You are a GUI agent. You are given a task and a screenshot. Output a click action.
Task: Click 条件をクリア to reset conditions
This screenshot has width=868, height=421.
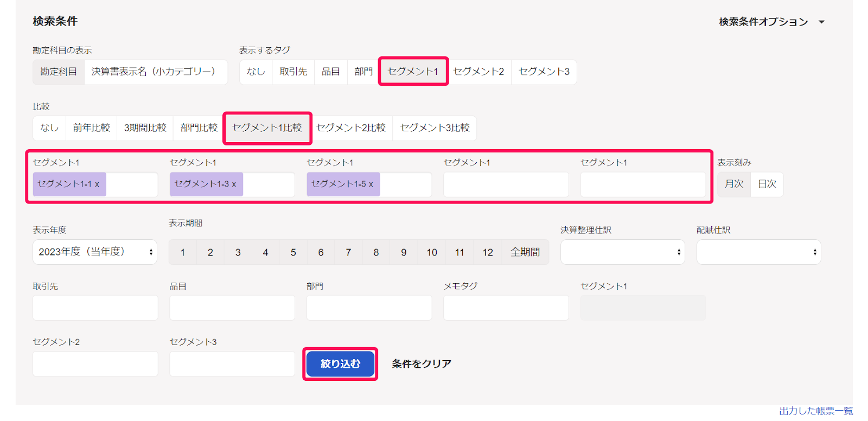(x=422, y=363)
